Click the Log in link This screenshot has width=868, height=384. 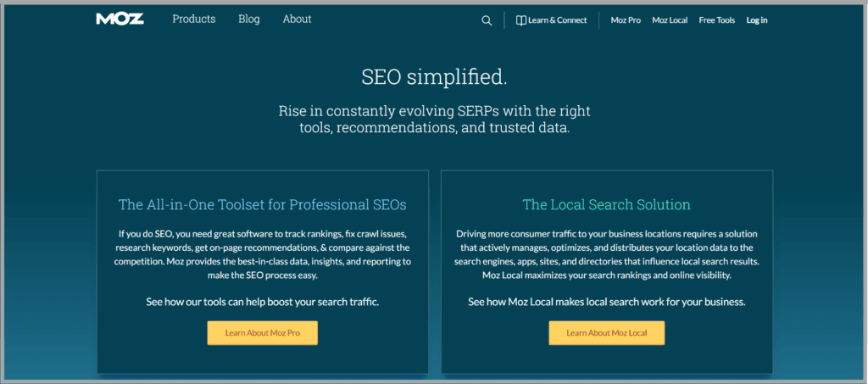click(x=757, y=20)
